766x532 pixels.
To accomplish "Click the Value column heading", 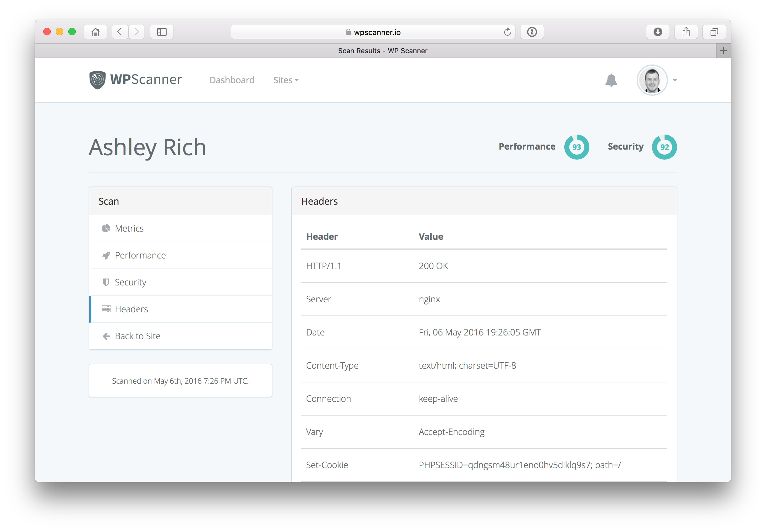I will click(x=431, y=237).
